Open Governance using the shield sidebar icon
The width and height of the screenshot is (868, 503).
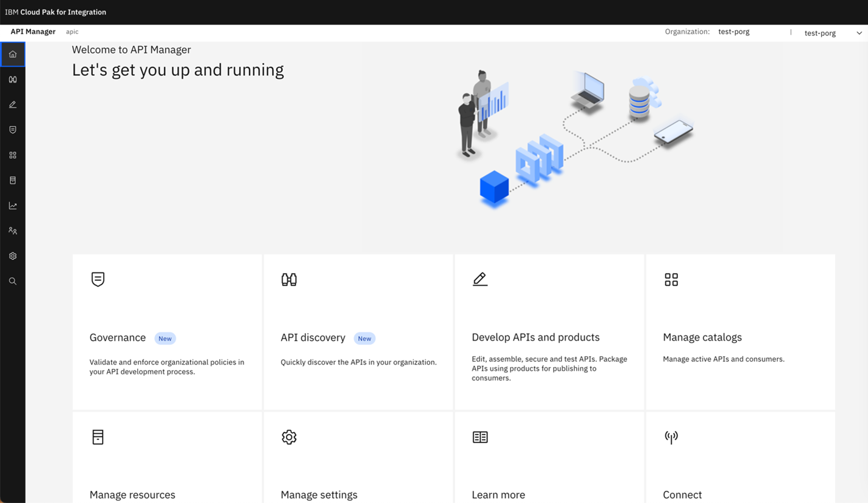(13, 129)
